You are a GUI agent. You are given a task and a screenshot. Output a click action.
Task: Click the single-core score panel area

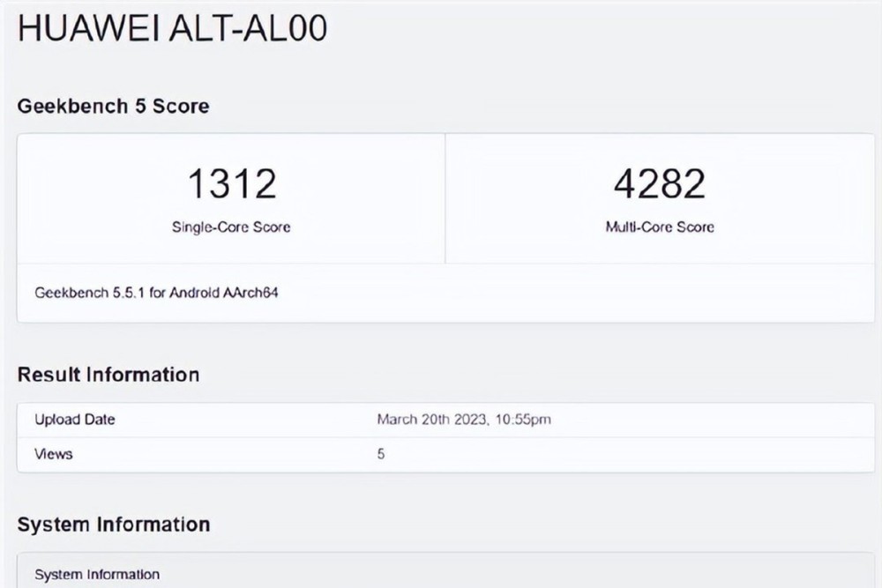[231, 198]
